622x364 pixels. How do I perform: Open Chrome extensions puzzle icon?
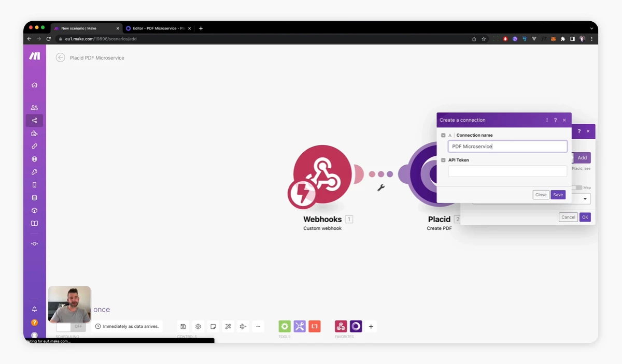(563, 39)
